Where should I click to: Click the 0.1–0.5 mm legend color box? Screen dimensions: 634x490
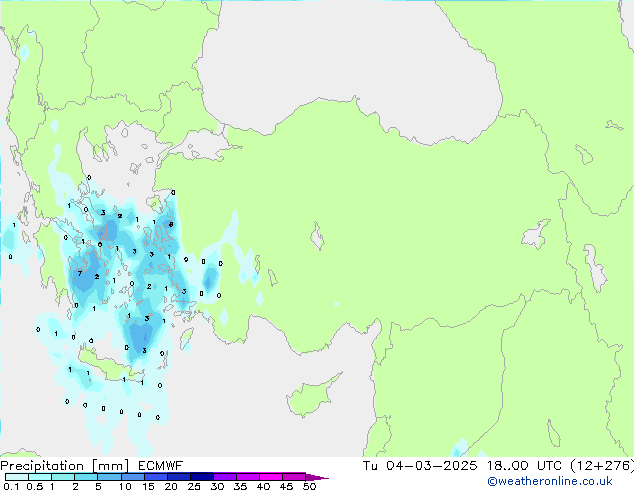17,477
